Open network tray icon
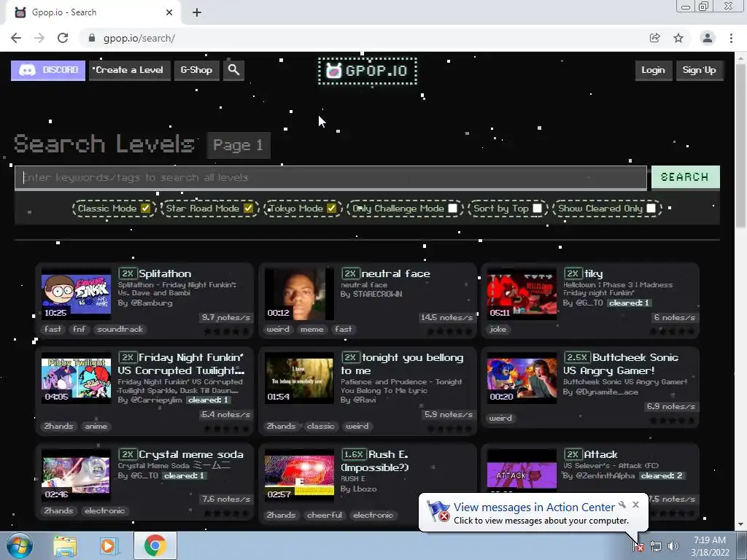This screenshot has height=560, width=747. 656,546
